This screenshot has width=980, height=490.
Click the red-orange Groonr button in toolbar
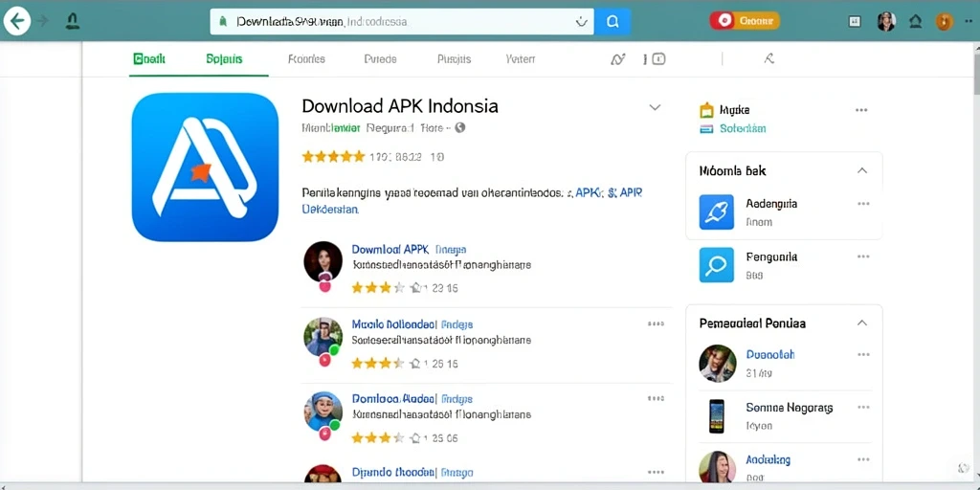point(745,21)
